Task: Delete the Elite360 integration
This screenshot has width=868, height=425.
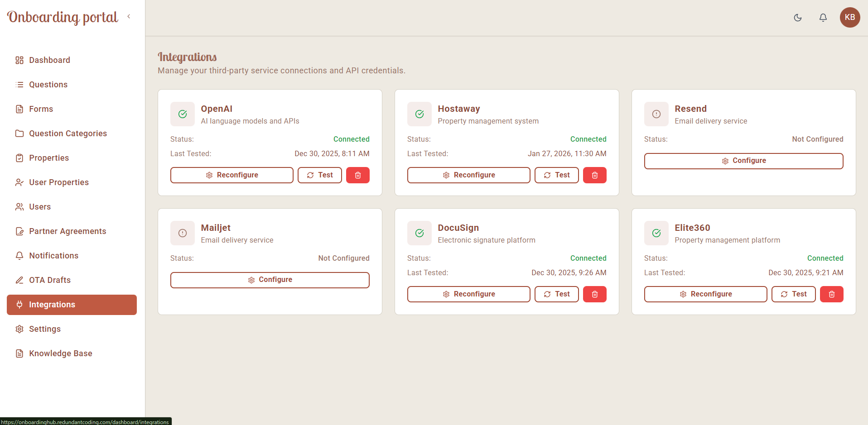Action: pyautogui.click(x=832, y=294)
